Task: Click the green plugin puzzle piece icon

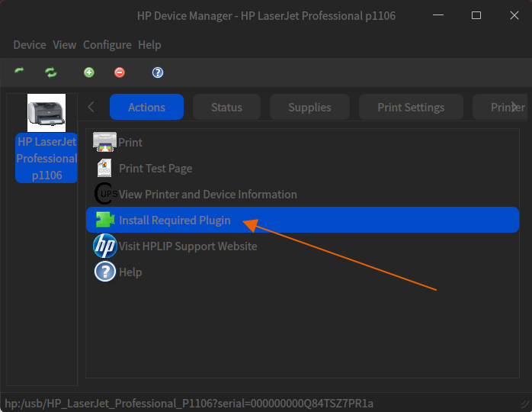Action: 105,220
